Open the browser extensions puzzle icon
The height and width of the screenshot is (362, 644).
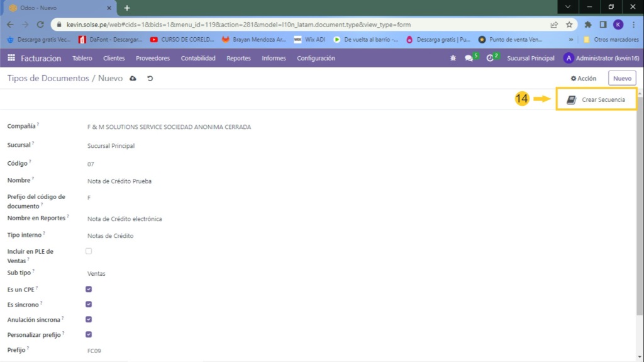[588, 25]
